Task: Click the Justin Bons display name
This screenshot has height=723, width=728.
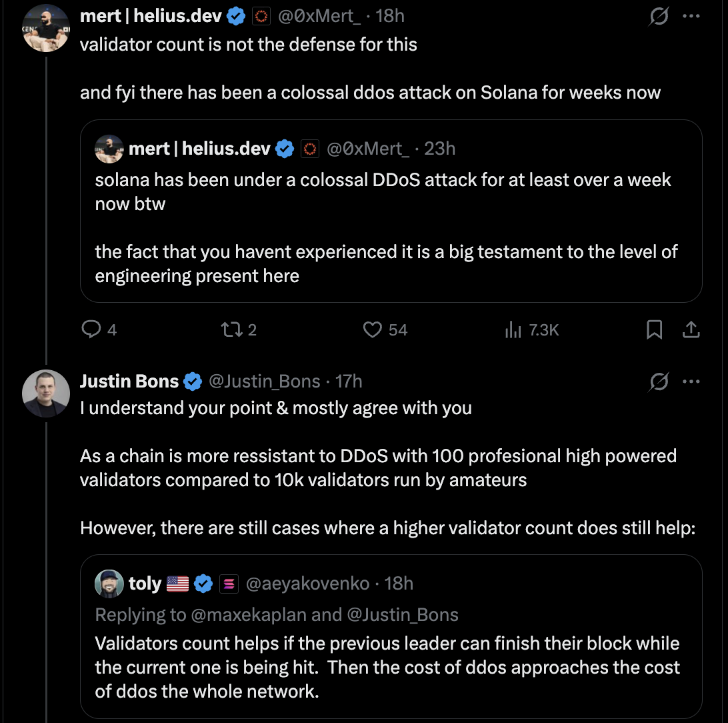Action: pos(129,382)
